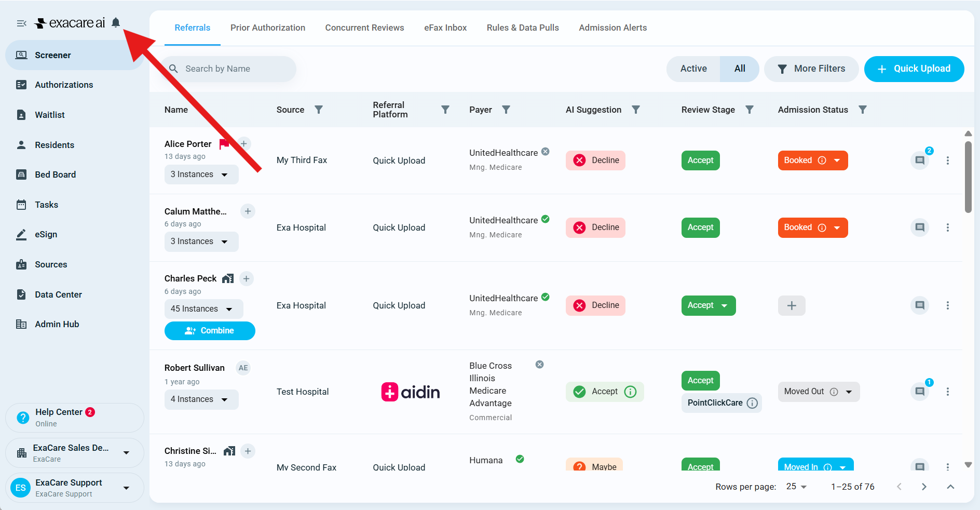The image size is (980, 510).
Task: Open the Prior Authorization tab
Action: tap(268, 28)
